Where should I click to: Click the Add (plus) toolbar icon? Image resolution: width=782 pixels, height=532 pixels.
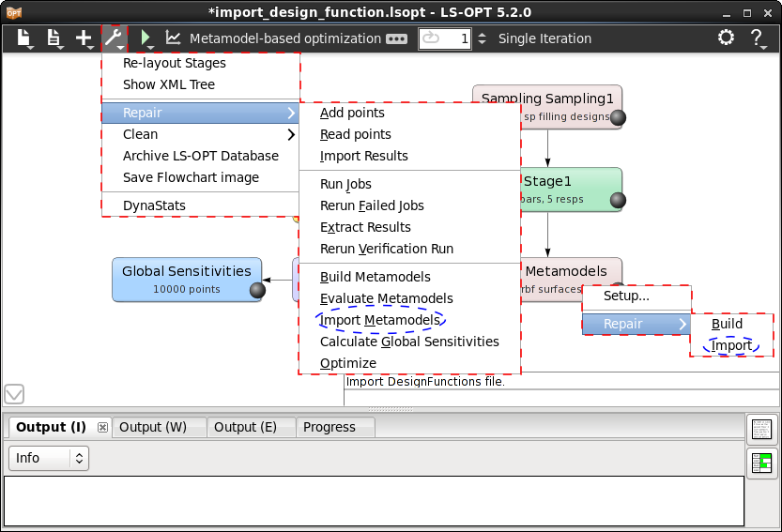tap(84, 38)
